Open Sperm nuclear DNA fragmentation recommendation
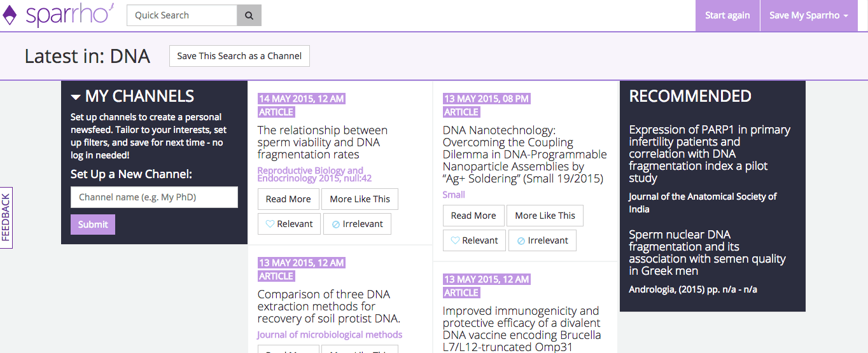 (x=707, y=253)
